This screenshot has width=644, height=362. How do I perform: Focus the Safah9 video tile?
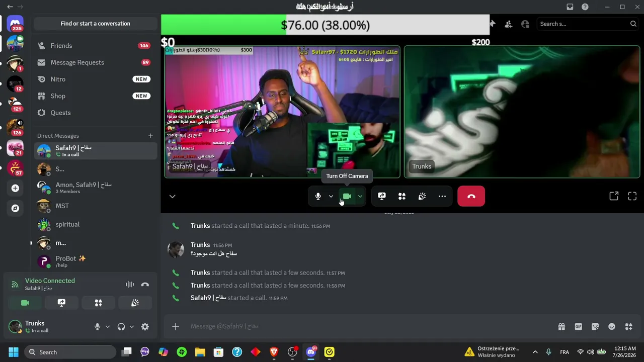point(282,112)
